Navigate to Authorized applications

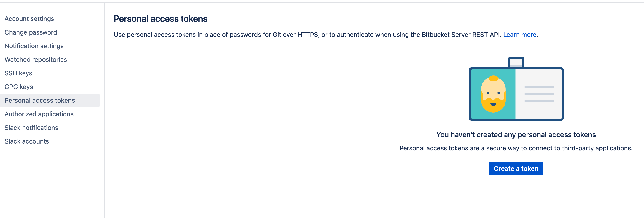39,114
